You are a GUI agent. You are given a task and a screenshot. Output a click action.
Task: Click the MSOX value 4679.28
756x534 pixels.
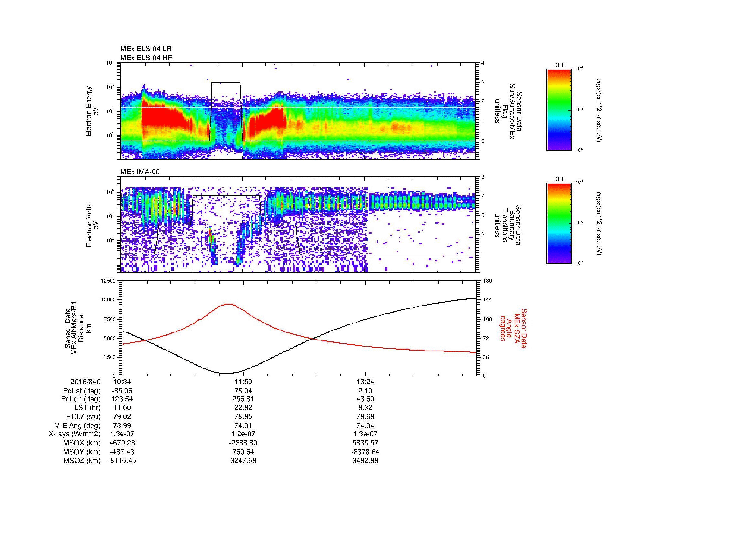(x=122, y=443)
